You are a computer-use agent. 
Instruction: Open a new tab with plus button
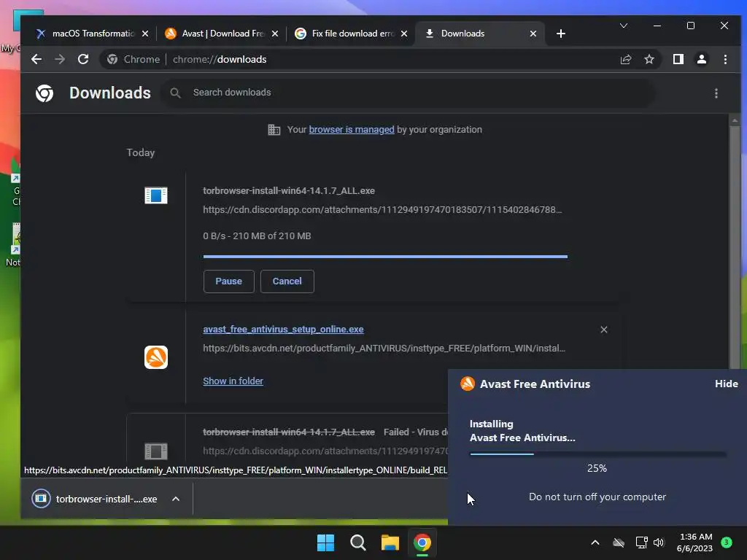point(561,34)
